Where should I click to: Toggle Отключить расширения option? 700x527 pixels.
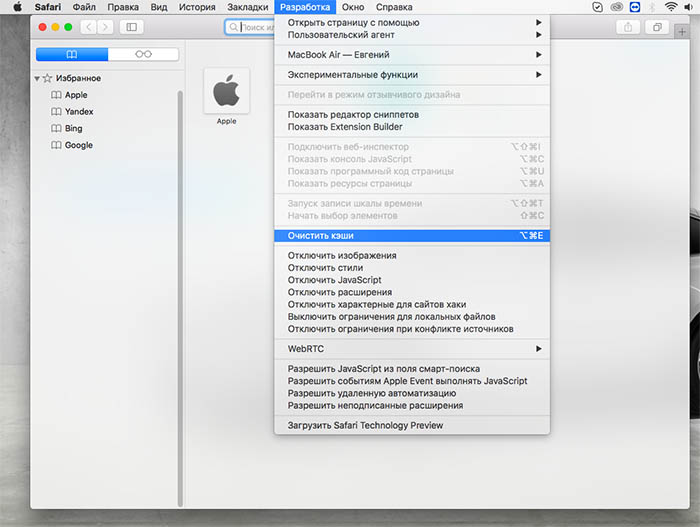412,292
